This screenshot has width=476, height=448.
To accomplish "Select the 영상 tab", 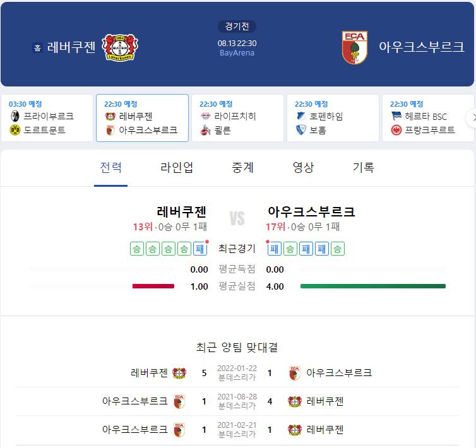I will tap(303, 167).
